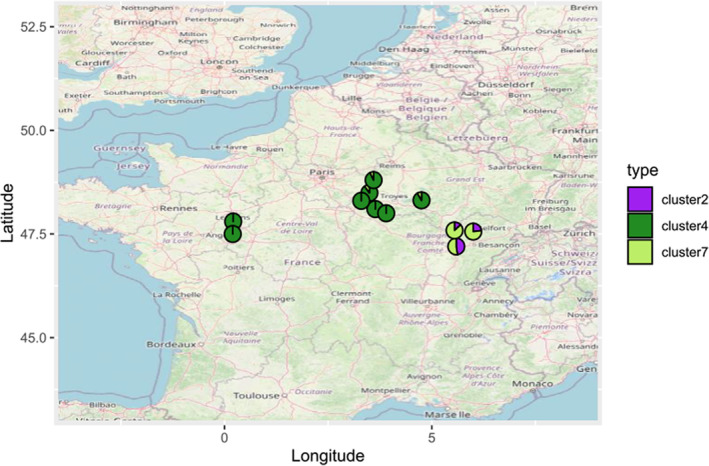Click the dark green pie marker near Le Mans
709x466 pixels.
(x=233, y=221)
